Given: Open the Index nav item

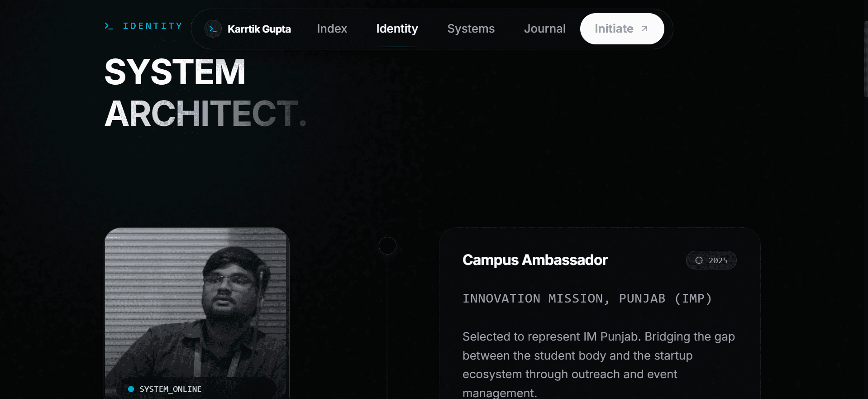Looking at the screenshot, I should (x=332, y=29).
